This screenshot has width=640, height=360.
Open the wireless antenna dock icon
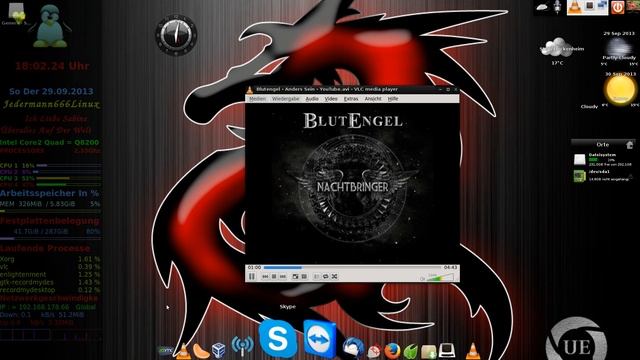(242, 347)
